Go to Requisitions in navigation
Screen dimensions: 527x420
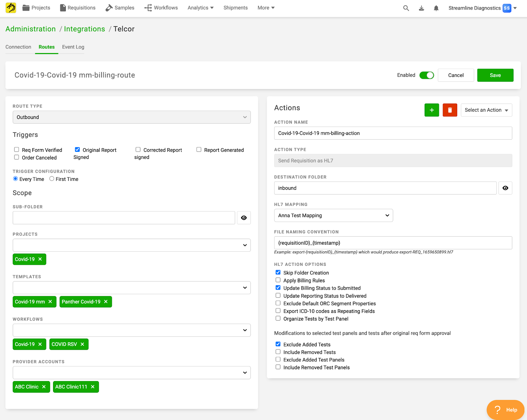point(78,8)
